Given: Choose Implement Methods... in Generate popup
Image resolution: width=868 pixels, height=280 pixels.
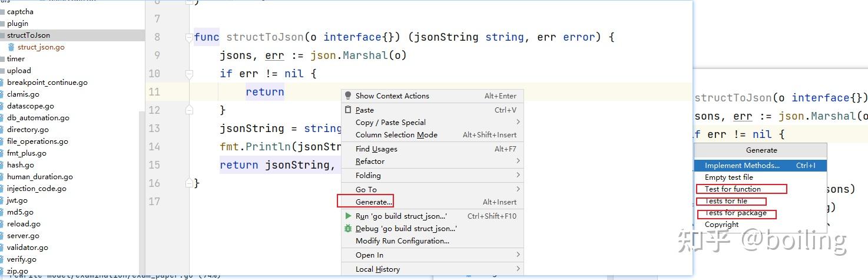Looking at the screenshot, I should click(x=742, y=166).
